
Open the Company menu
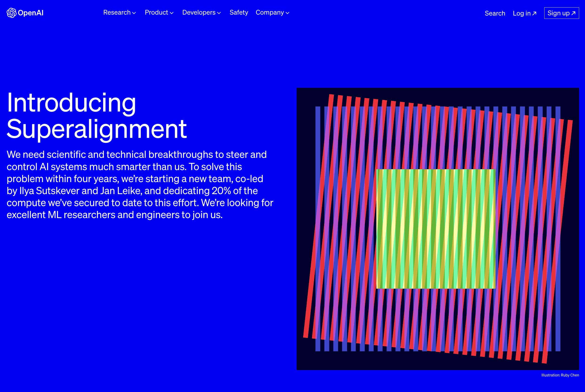[x=270, y=12]
